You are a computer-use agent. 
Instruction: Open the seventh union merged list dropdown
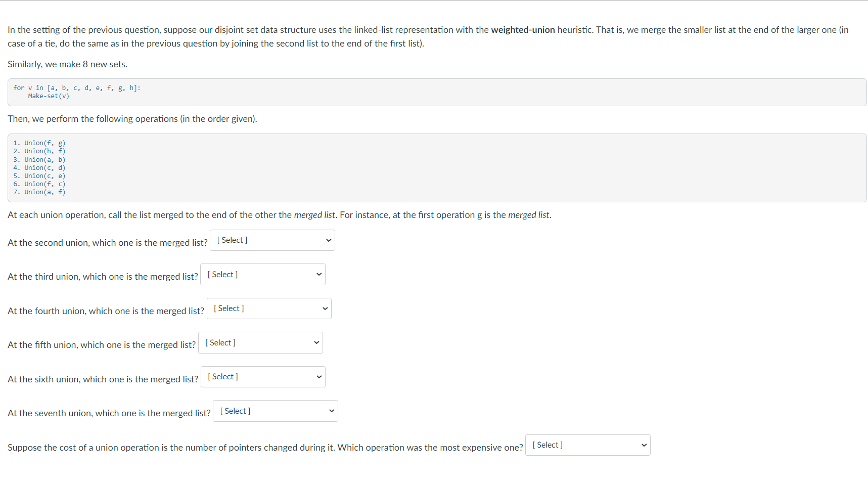275,411
